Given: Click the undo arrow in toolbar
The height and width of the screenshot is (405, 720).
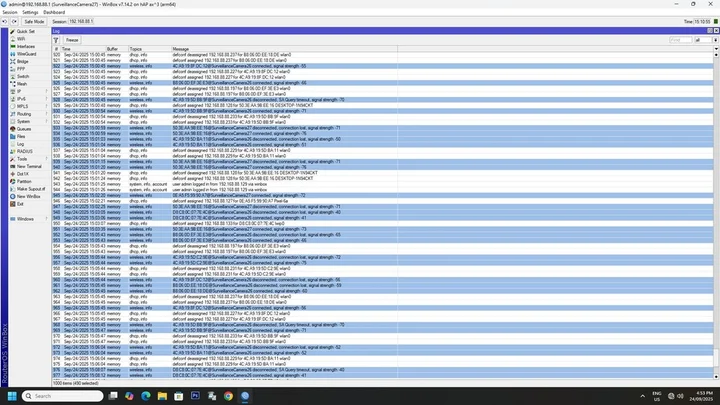Looking at the screenshot, I should point(5,22).
